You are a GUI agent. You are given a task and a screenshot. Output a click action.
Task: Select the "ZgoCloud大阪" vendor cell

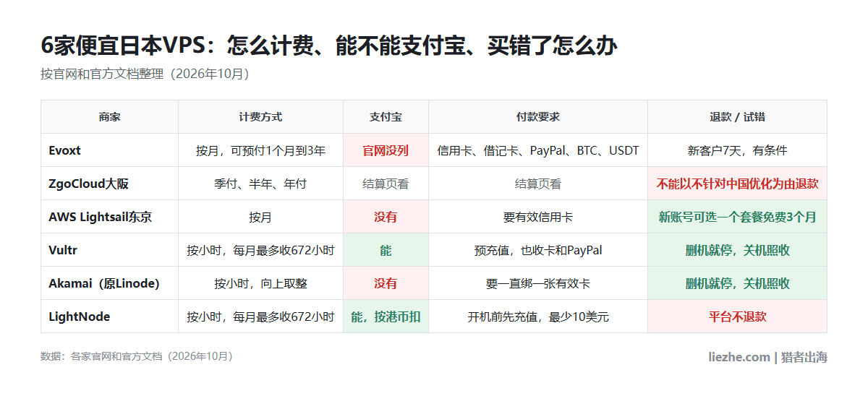pos(109,184)
